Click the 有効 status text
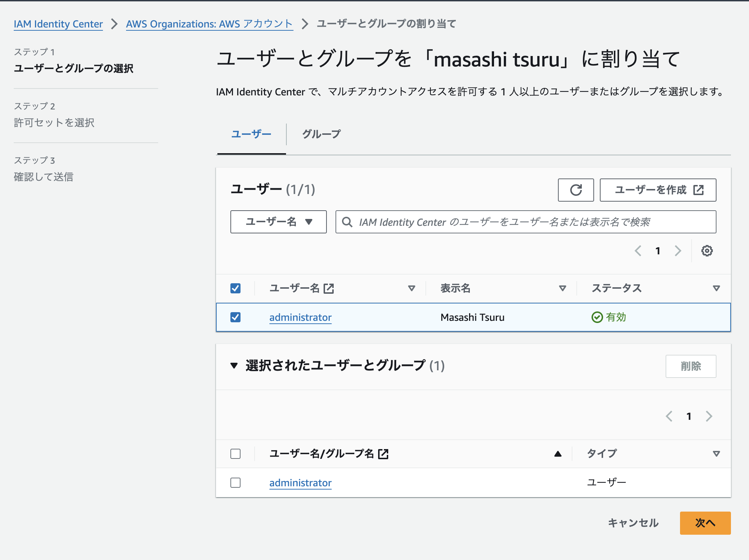Image resolution: width=749 pixels, height=560 pixels. [616, 317]
